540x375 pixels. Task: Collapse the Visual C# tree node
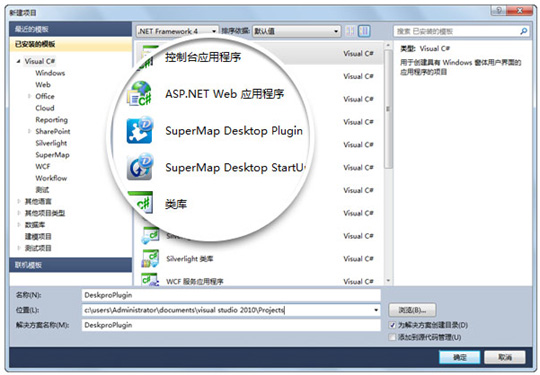[x=18, y=61]
